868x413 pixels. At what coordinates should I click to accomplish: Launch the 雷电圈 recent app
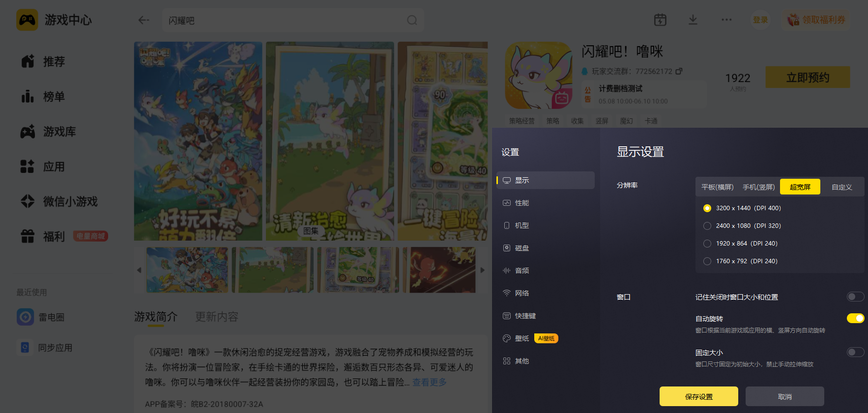point(41,317)
